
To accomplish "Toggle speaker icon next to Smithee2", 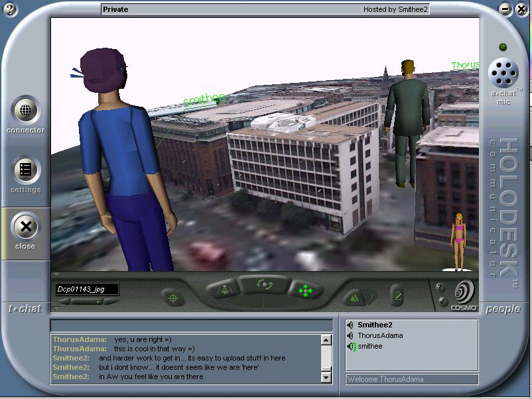I will coord(350,325).
